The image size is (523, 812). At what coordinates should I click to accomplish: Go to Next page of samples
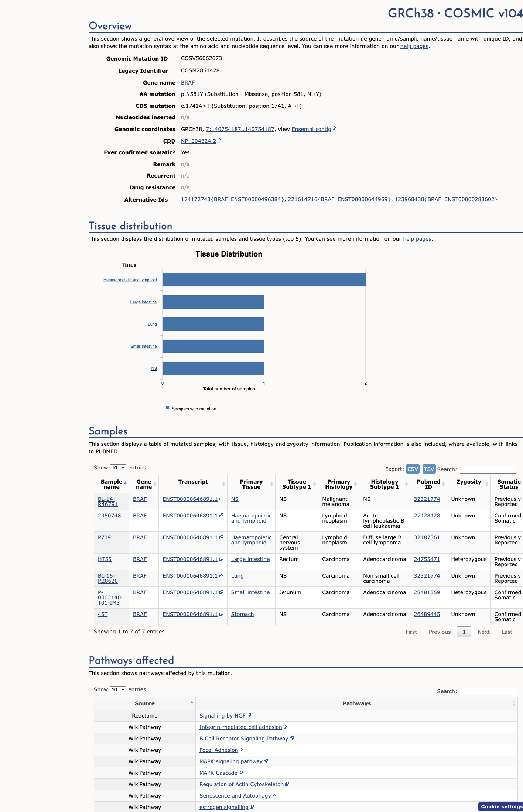point(483,632)
